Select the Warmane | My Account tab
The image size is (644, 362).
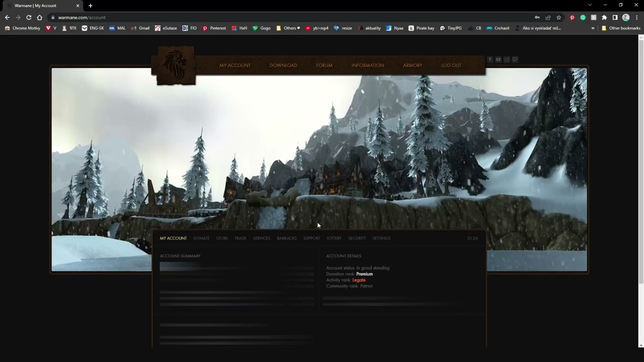click(x=43, y=6)
